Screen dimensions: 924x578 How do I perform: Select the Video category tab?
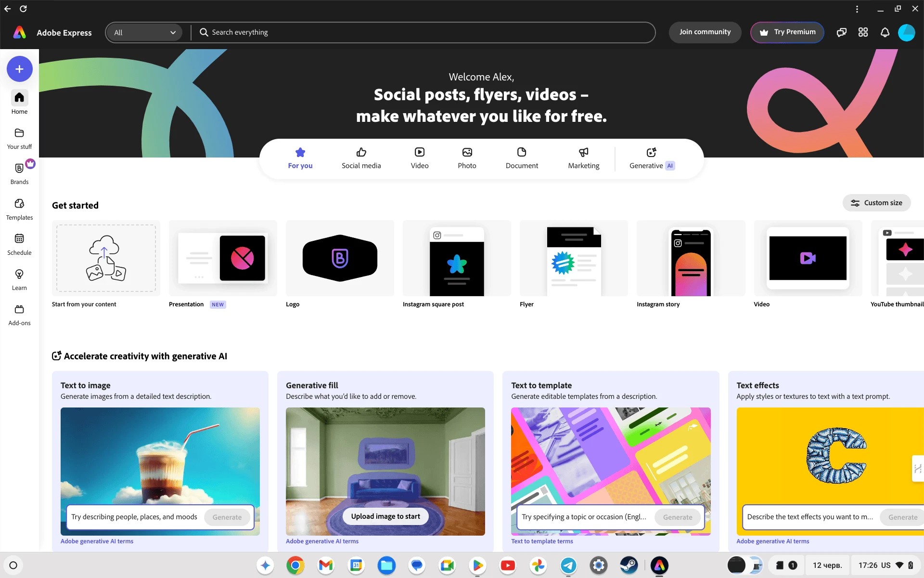[x=419, y=158]
